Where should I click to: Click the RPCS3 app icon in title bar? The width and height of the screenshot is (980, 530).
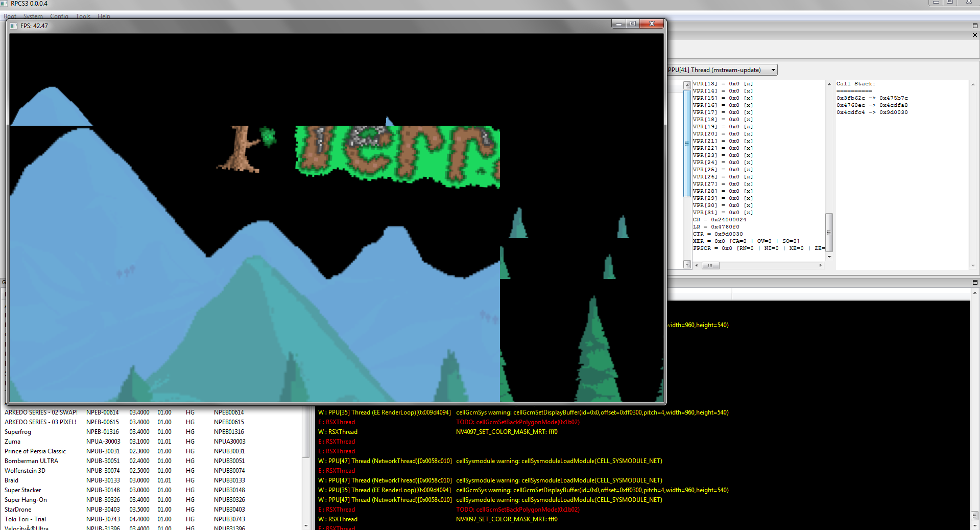(4, 4)
